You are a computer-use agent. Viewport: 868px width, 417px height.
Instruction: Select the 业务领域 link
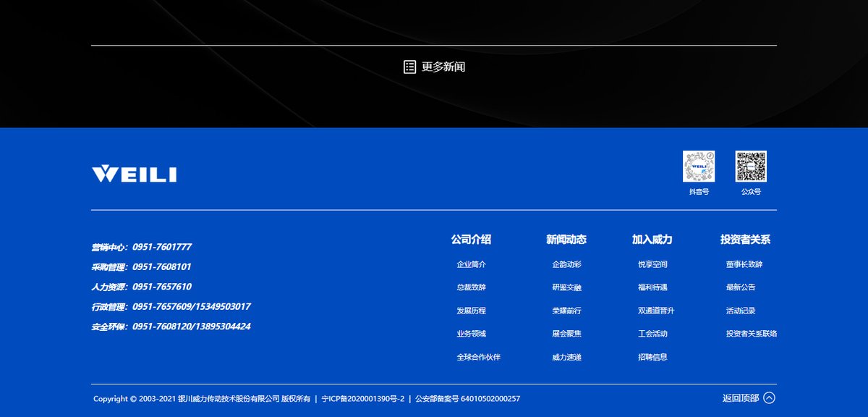point(472,334)
